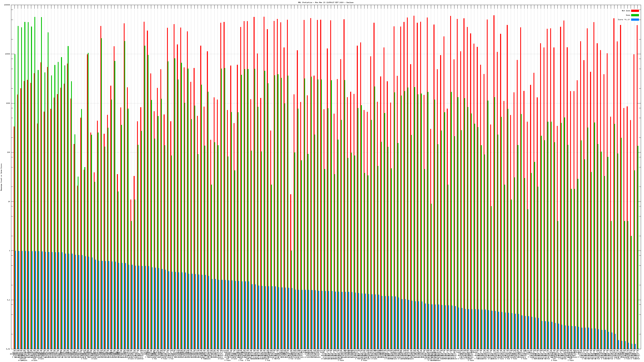Screen dimensions: 644x362
Task: Click the leftmost blue score bar
Action: coord(15,300)
